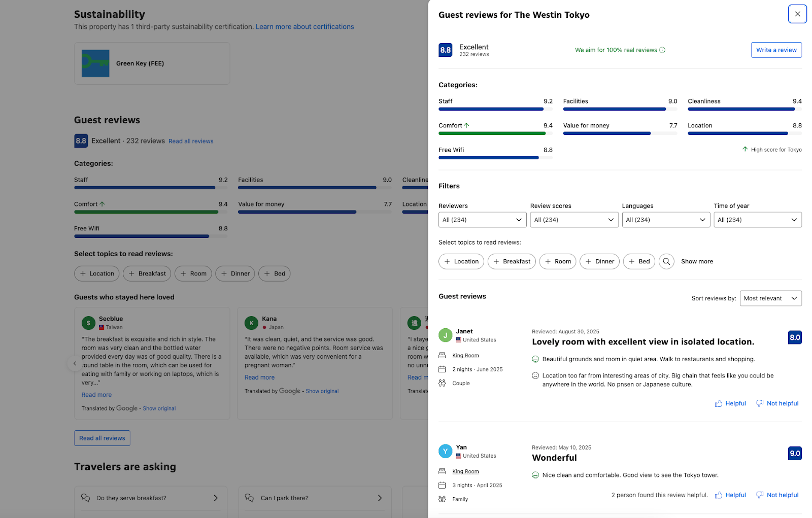Click the calendar icon beside 3 nights April 2025
The width and height of the screenshot is (812, 518).
point(442,485)
